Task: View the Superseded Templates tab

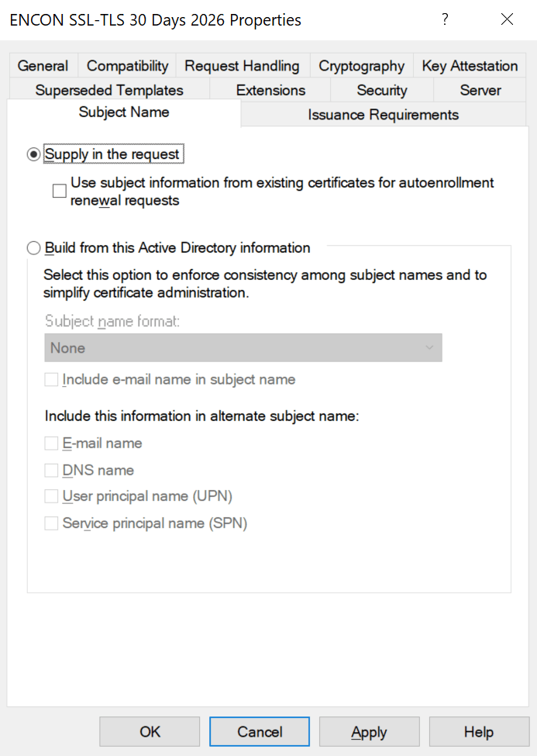Action: (x=108, y=90)
